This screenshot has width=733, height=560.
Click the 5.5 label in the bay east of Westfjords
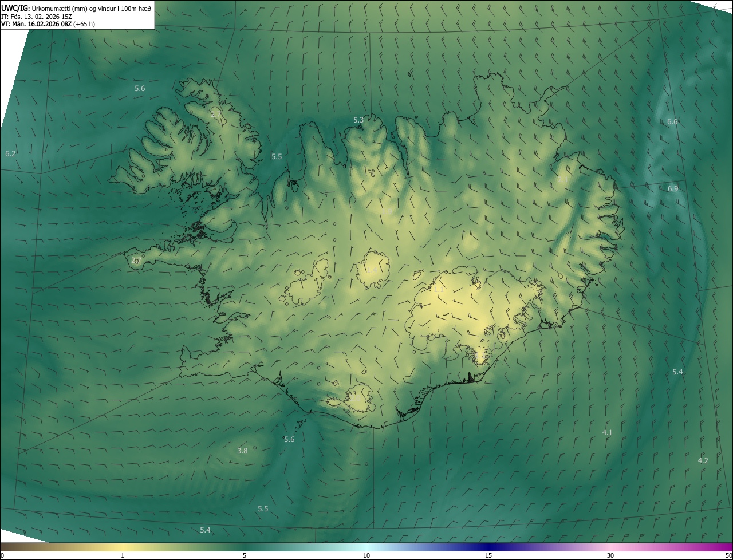tap(277, 156)
